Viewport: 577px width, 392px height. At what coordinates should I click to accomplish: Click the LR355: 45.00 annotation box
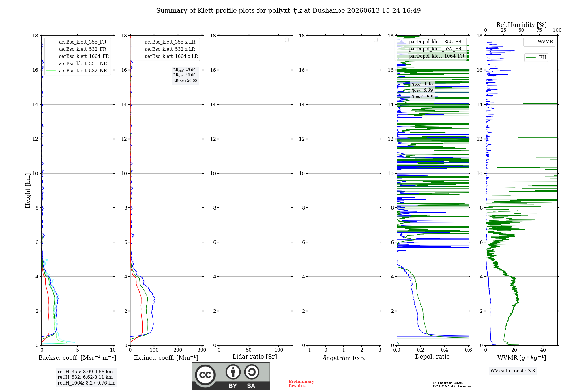coord(185,75)
